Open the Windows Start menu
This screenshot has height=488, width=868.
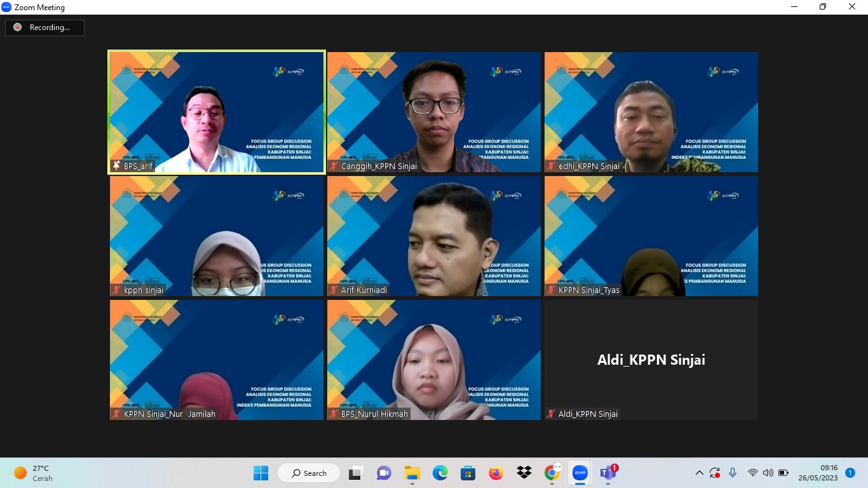[x=261, y=473]
